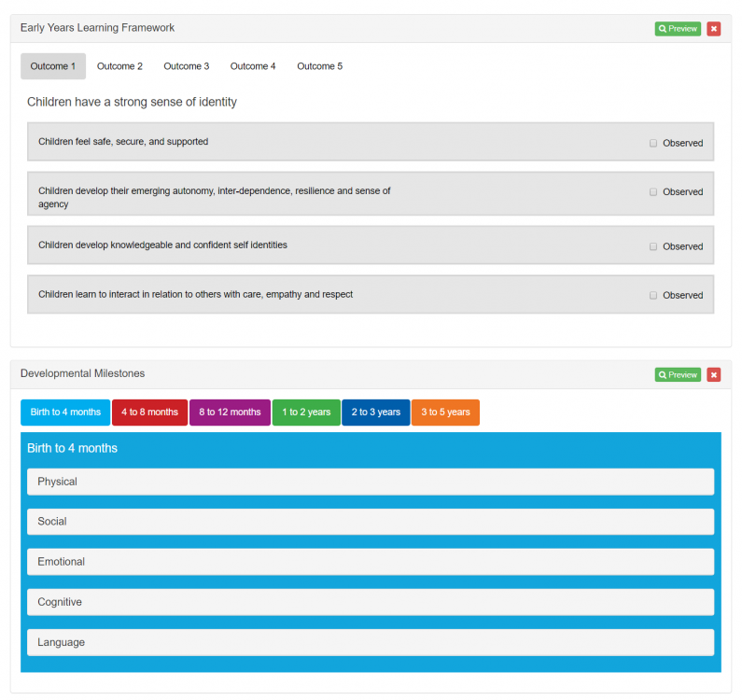Screen dimensions: 742x700
Task: Switch to green 1 to 2 years tab
Action: 306,413
